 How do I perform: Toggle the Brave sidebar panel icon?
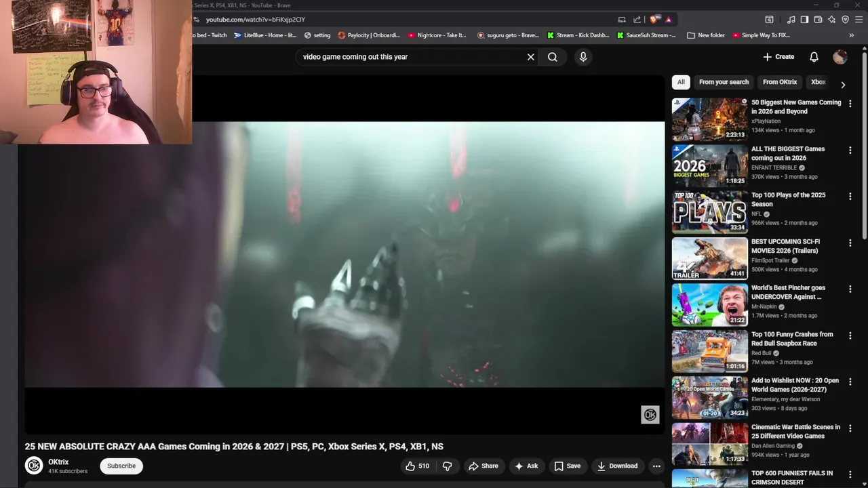click(x=804, y=20)
